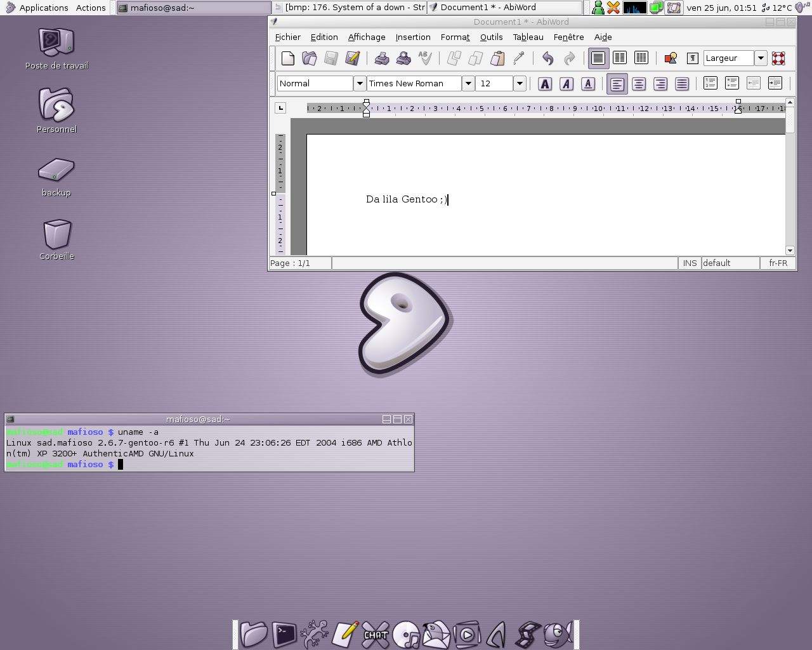Image resolution: width=812 pixels, height=650 pixels.
Task: Print the document using the printer icon
Action: 382,58
